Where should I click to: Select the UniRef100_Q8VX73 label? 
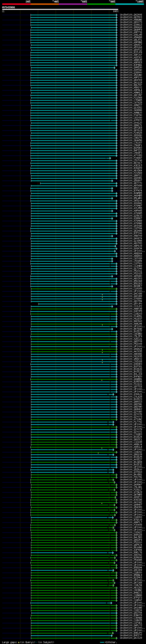coord(131,22)
